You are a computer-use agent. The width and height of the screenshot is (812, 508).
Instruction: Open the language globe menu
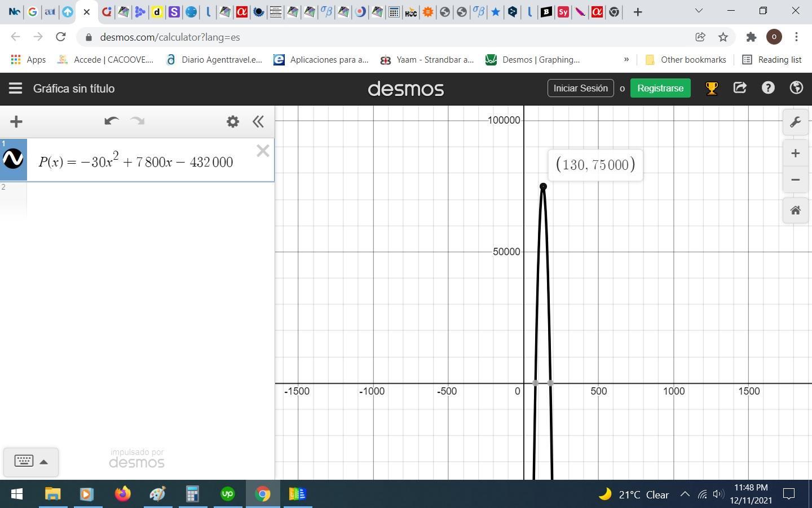(x=796, y=88)
